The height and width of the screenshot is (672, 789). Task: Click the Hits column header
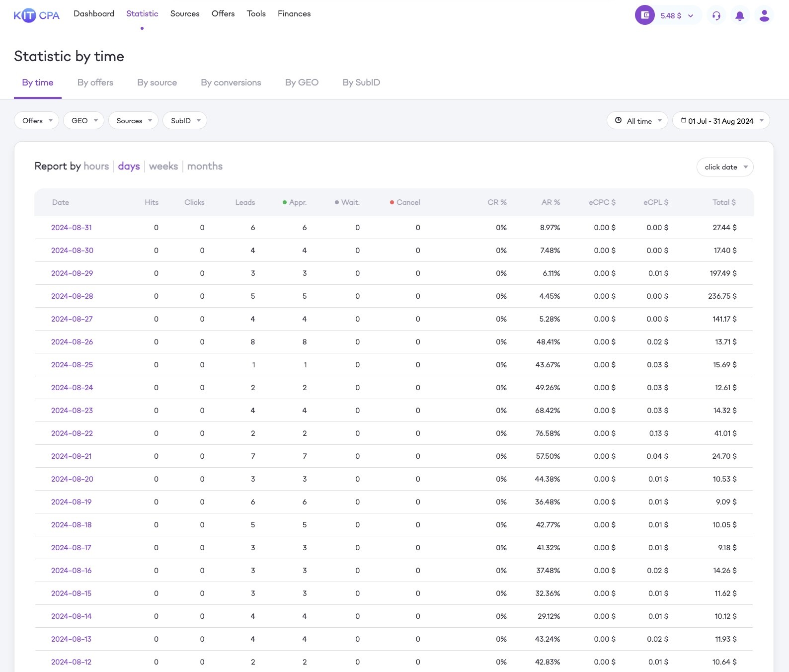click(152, 202)
